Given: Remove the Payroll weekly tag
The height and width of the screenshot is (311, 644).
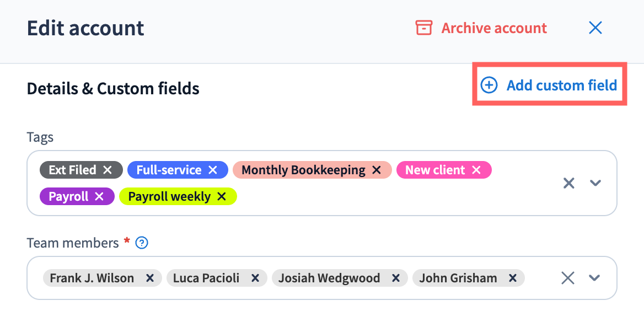Looking at the screenshot, I should 222,196.
